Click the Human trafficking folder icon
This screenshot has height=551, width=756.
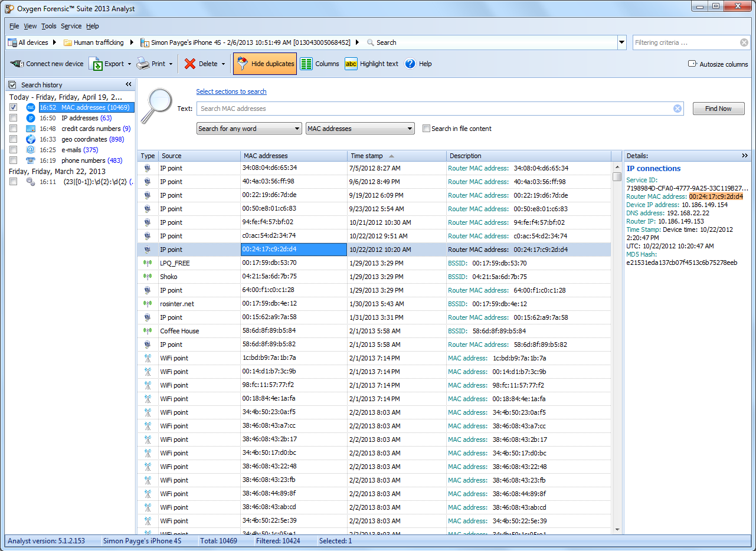(68, 42)
